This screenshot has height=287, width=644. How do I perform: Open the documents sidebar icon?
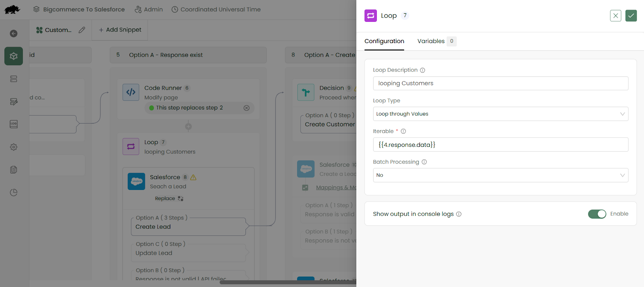click(x=14, y=169)
